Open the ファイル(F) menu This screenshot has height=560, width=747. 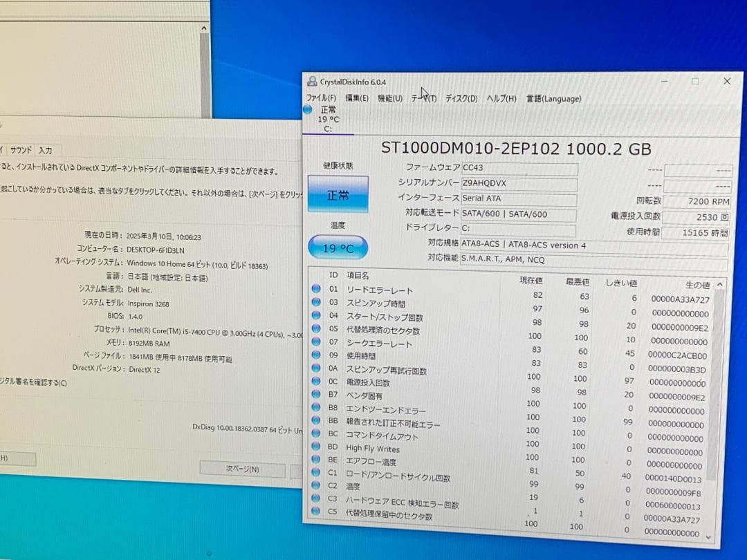pyautogui.click(x=321, y=97)
